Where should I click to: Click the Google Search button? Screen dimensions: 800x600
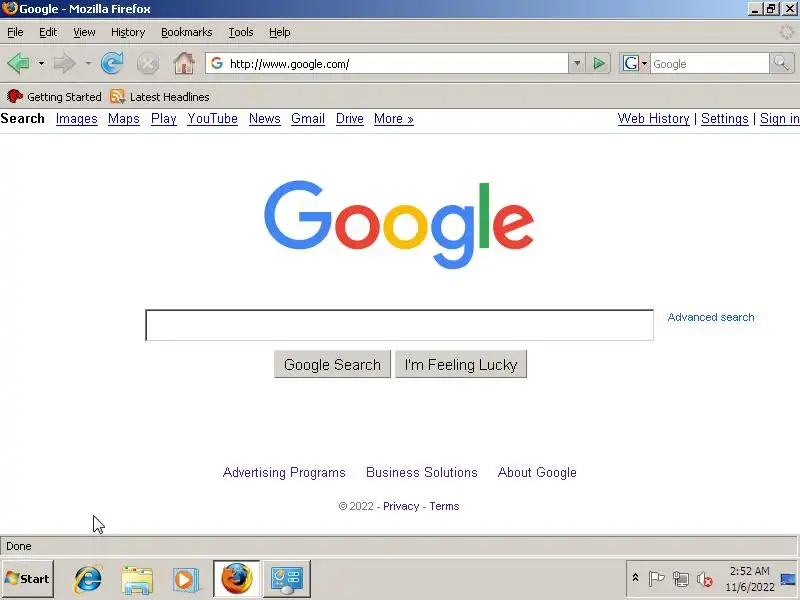[332, 364]
